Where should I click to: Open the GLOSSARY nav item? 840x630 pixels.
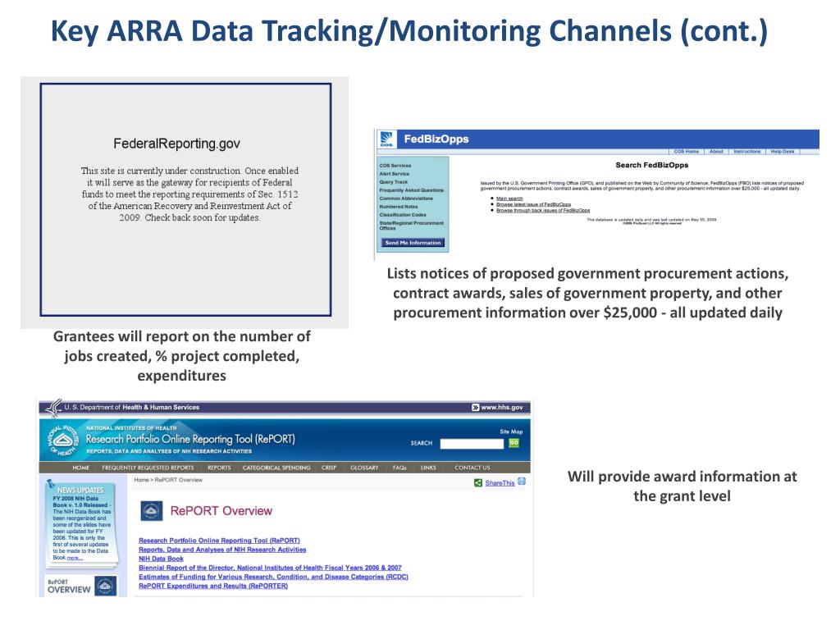[364, 468]
